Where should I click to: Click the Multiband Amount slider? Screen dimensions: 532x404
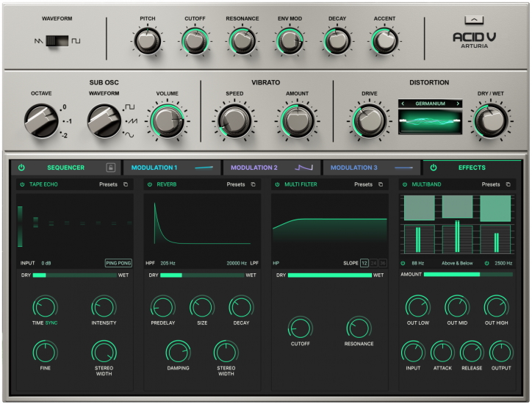[468, 275]
